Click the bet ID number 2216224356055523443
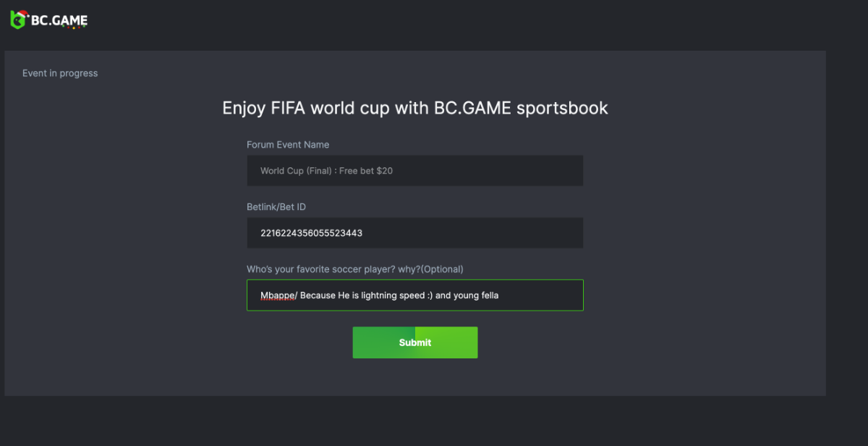The image size is (868, 446). 311,233
